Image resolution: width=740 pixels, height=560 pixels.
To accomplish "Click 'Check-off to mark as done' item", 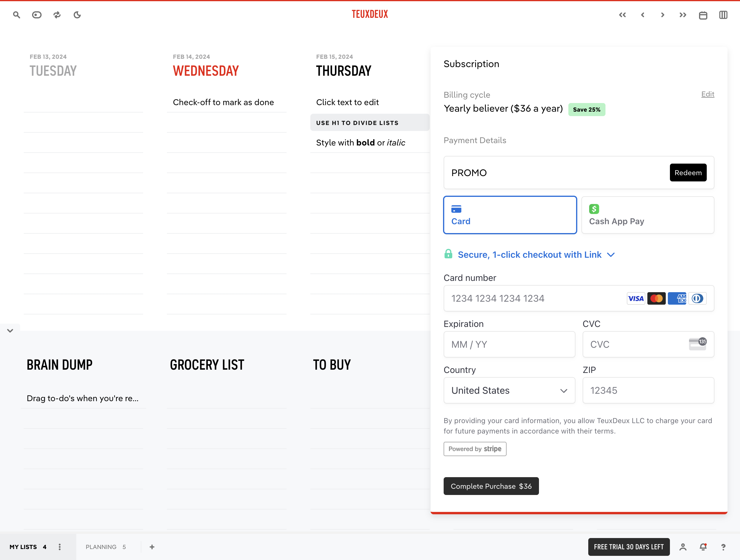I will click(x=223, y=102).
